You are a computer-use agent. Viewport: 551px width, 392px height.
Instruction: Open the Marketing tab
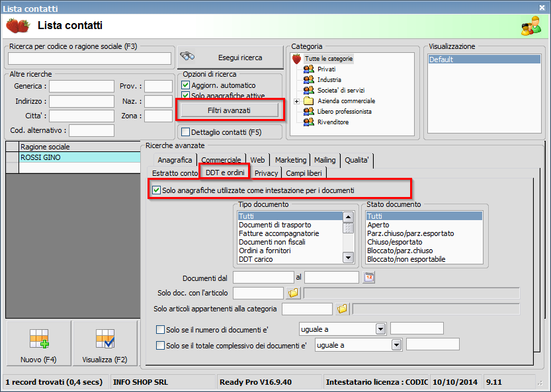[290, 160]
